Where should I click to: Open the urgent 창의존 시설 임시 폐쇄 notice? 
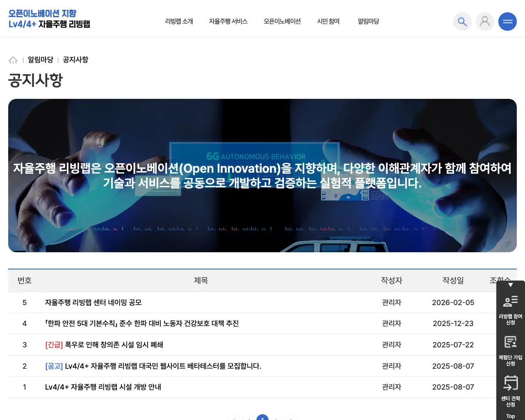(x=104, y=345)
